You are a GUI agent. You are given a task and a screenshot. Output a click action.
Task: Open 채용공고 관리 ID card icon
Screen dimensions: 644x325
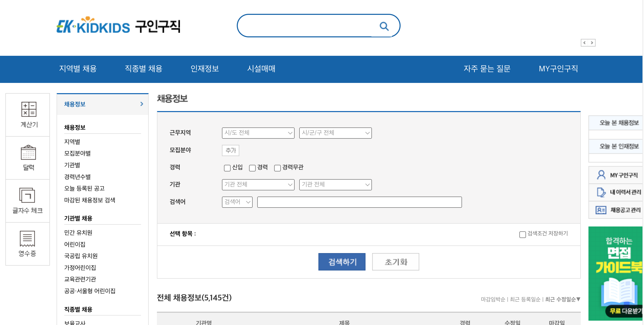(x=601, y=210)
